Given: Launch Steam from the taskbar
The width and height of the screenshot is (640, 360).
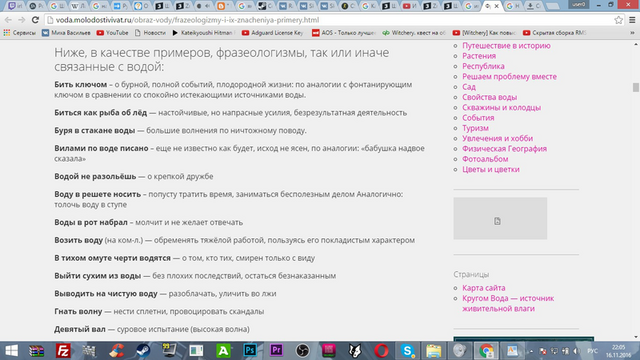Looking at the screenshot, I should (x=143, y=351).
